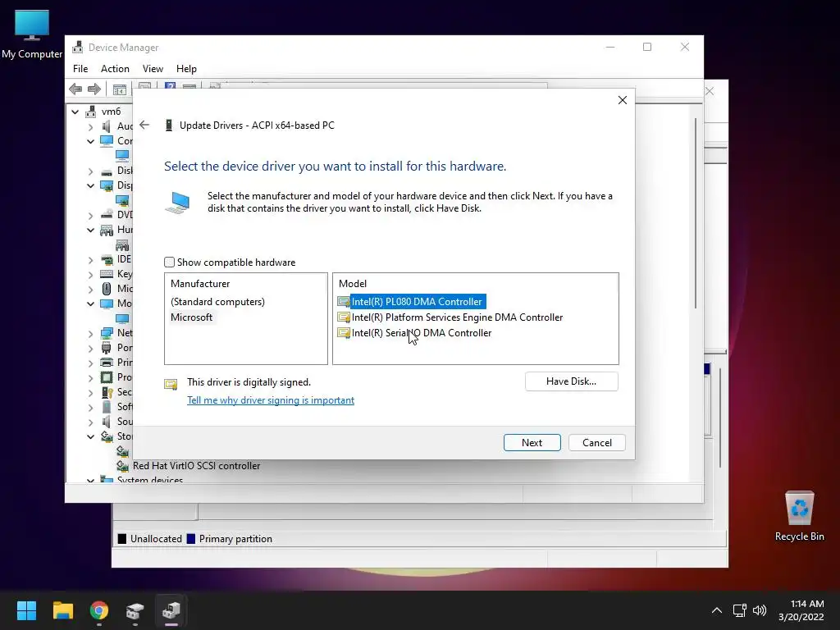Screen dimensions: 840x630
Task: Show hidden icons in system tray
Action: pyautogui.click(x=716, y=610)
